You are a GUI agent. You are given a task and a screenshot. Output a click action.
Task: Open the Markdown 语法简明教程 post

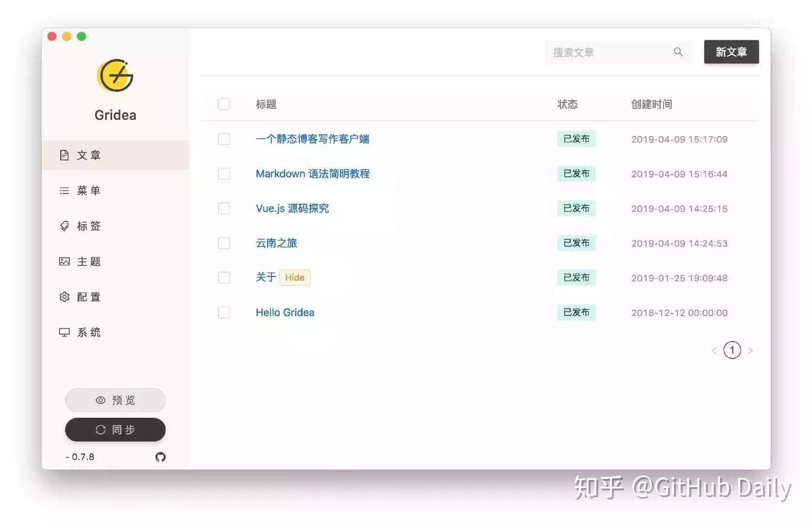click(x=313, y=174)
